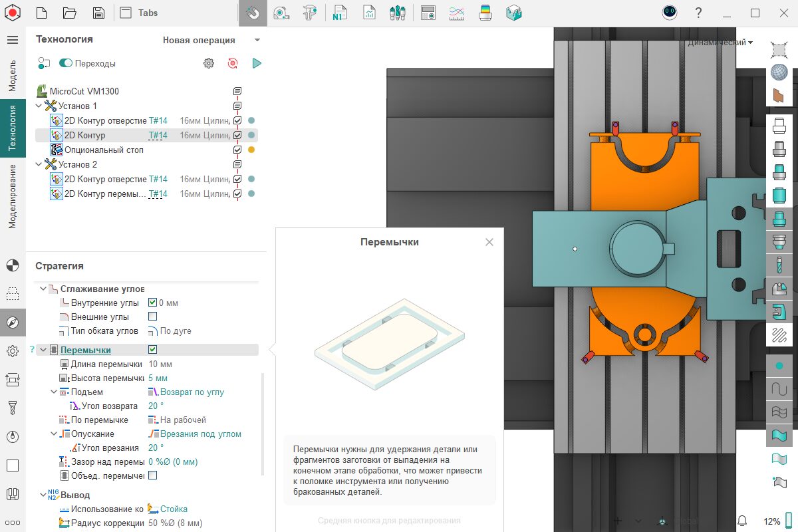Open the help question mark icon
Screen dimensions: 798x532
(698, 13)
